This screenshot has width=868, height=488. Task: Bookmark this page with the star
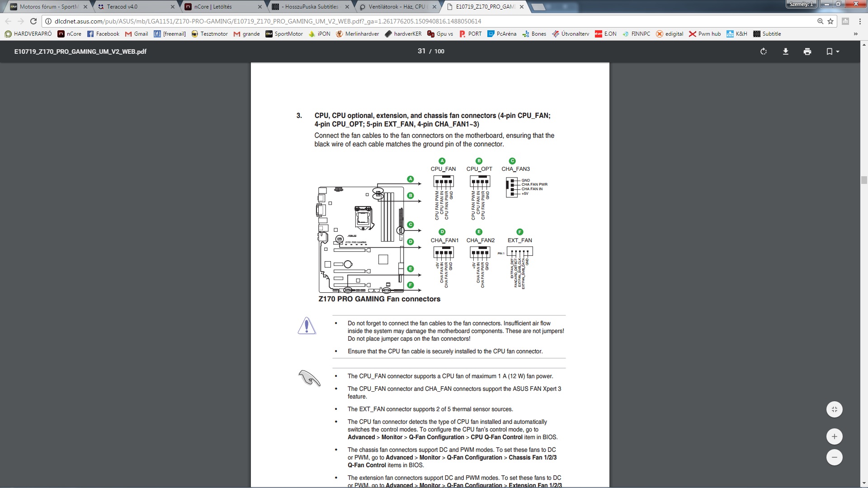(830, 21)
